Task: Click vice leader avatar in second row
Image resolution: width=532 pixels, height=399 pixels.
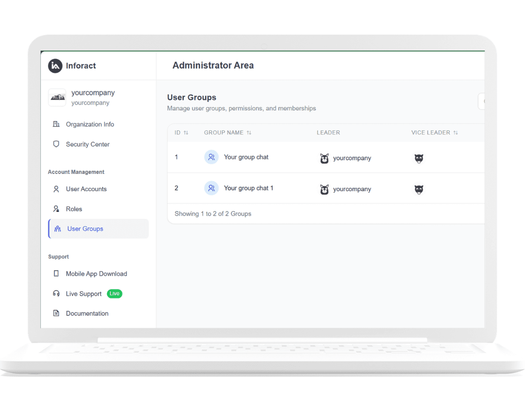Action: pyautogui.click(x=419, y=189)
